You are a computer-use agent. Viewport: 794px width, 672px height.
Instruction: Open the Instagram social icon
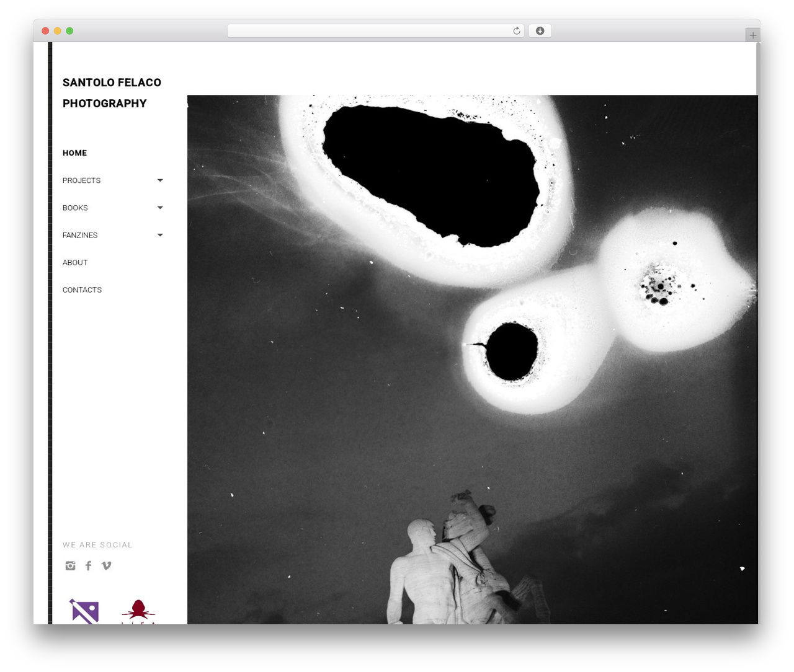click(x=71, y=565)
